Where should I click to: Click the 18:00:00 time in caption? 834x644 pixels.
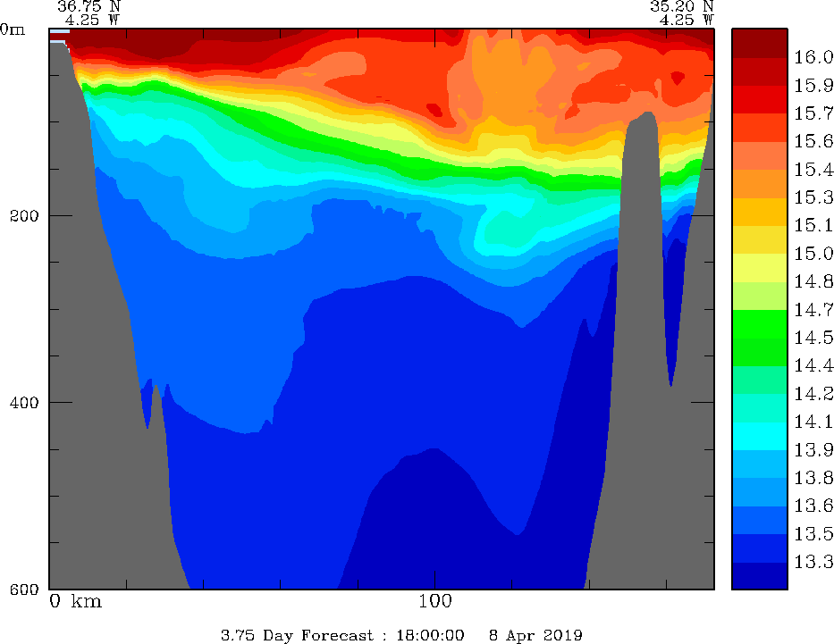430,635
